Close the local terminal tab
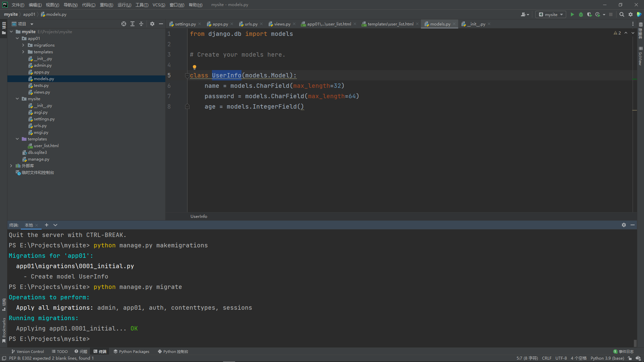This screenshot has width=644, height=362. 37,225
